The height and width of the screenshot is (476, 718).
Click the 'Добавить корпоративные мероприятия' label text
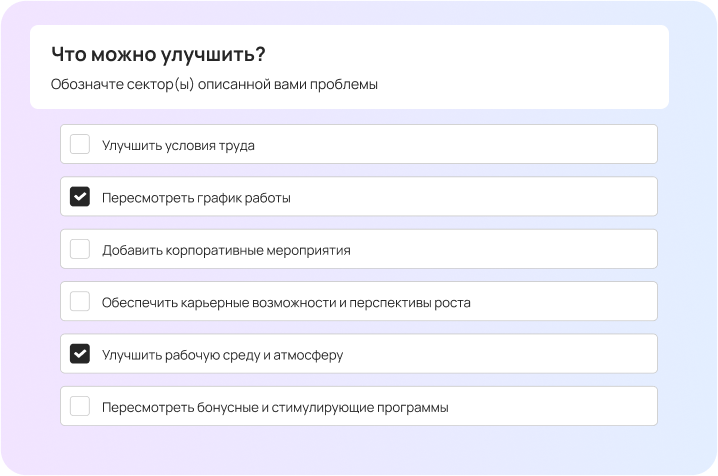pyautogui.click(x=226, y=249)
